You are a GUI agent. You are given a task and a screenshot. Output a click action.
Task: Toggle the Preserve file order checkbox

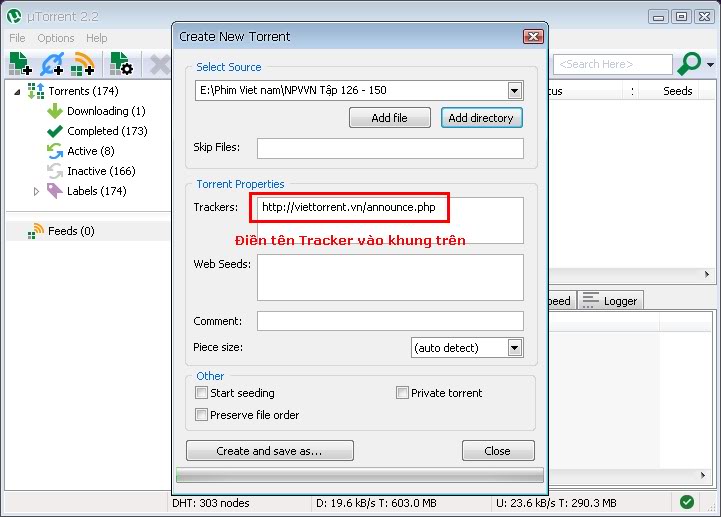tap(201, 414)
